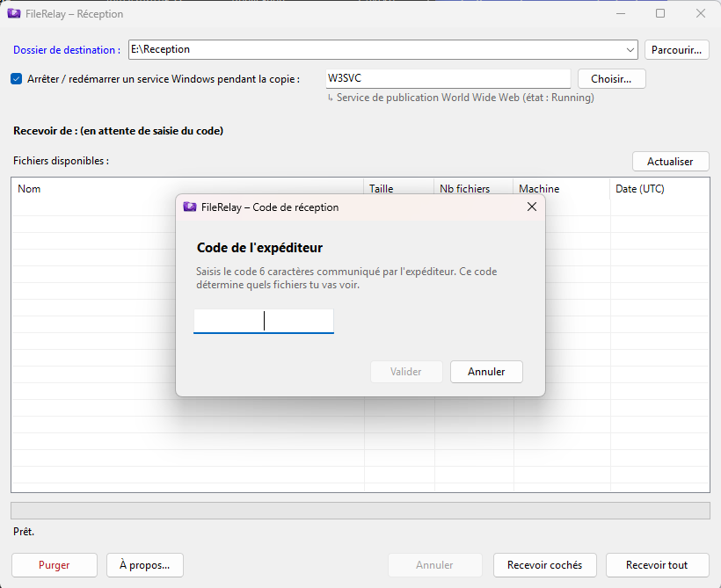Open the Parcourir... folder browser
Viewport: 721px width, 588px height.
click(676, 49)
